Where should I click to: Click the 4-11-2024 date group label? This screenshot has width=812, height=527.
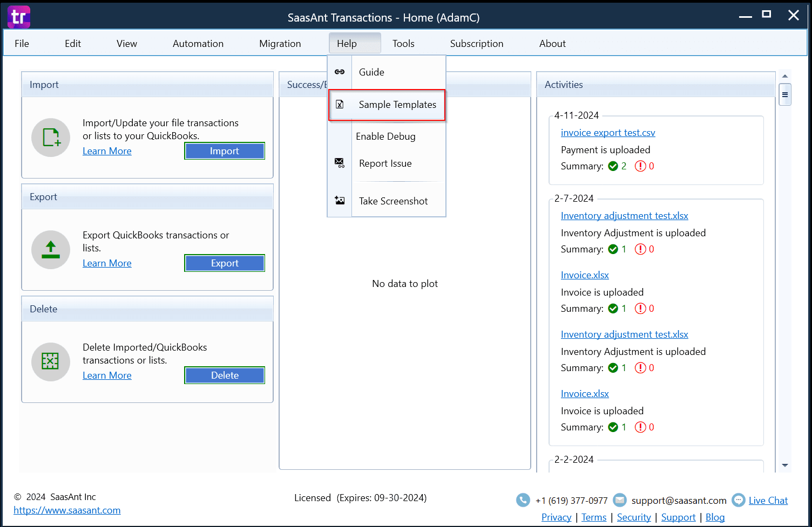point(577,115)
